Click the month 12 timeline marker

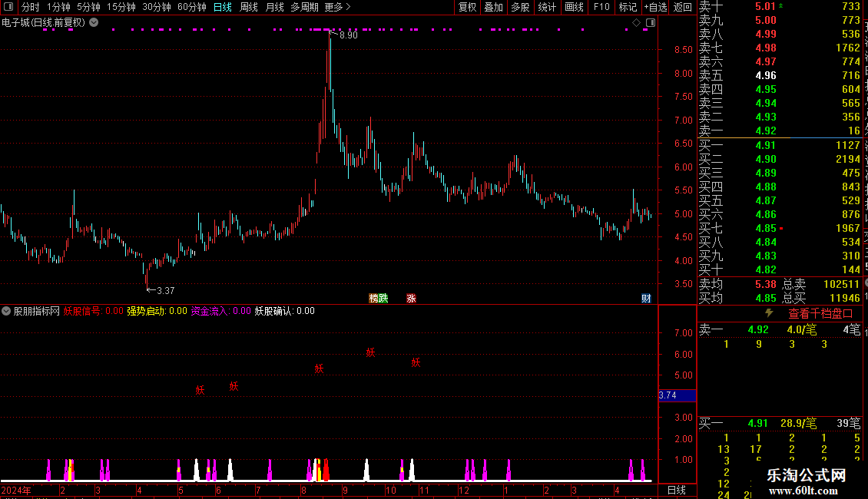pos(464,490)
